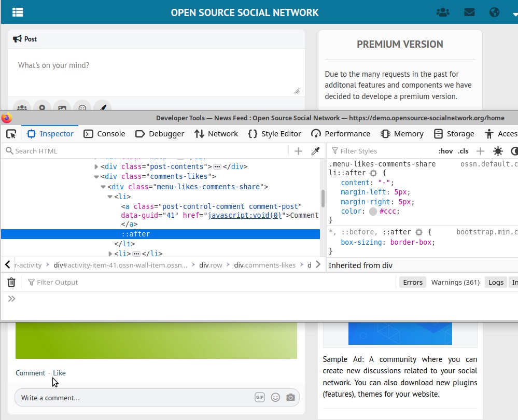Clear console output with the trash icon
The height and width of the screenshot is (420, 518).
coord(11,282)
